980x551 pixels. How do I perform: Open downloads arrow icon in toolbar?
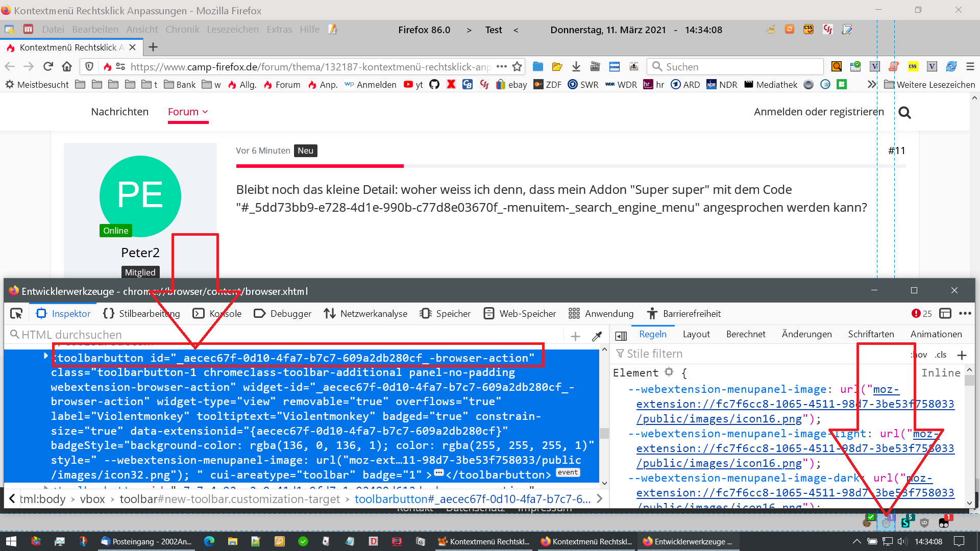(576, 67)
